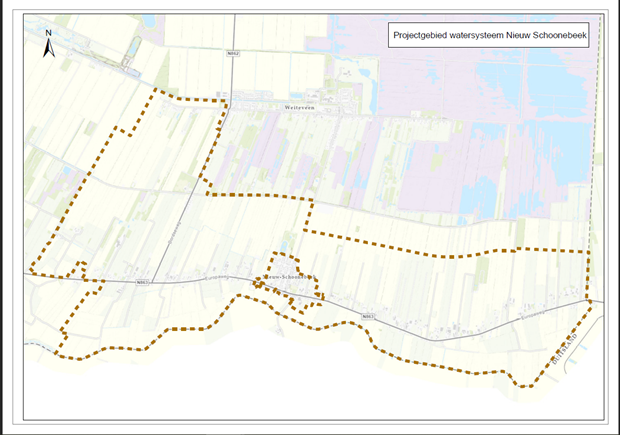
Task: Click the northwest corner of the dotted boundary
Action: tap(156, 91)
